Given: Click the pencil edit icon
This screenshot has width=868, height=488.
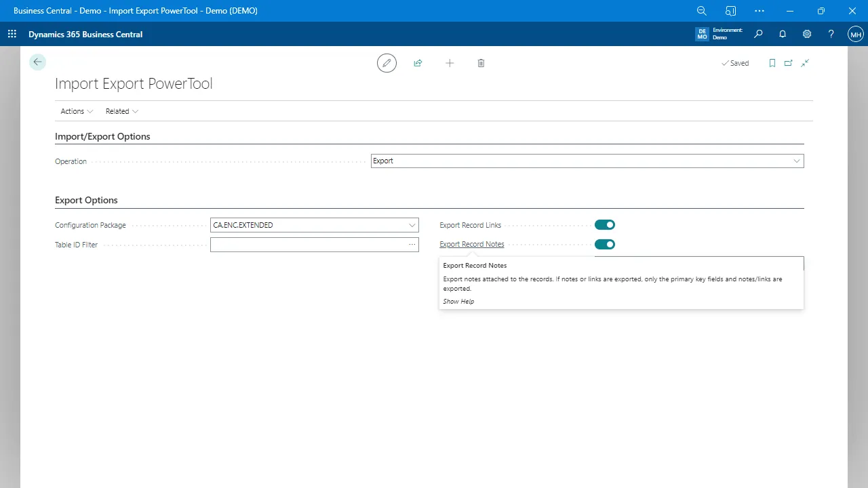Looking at the screenshot, I should pos(387,63).
